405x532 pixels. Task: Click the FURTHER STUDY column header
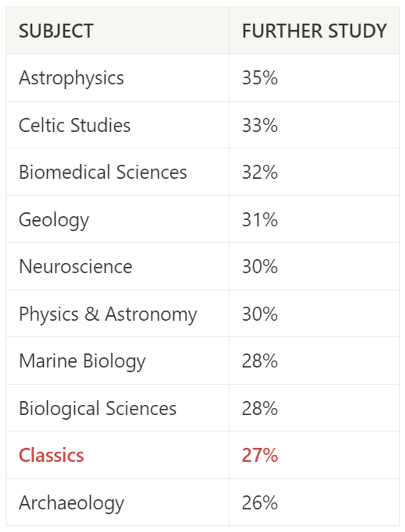(x=314, y=31)
